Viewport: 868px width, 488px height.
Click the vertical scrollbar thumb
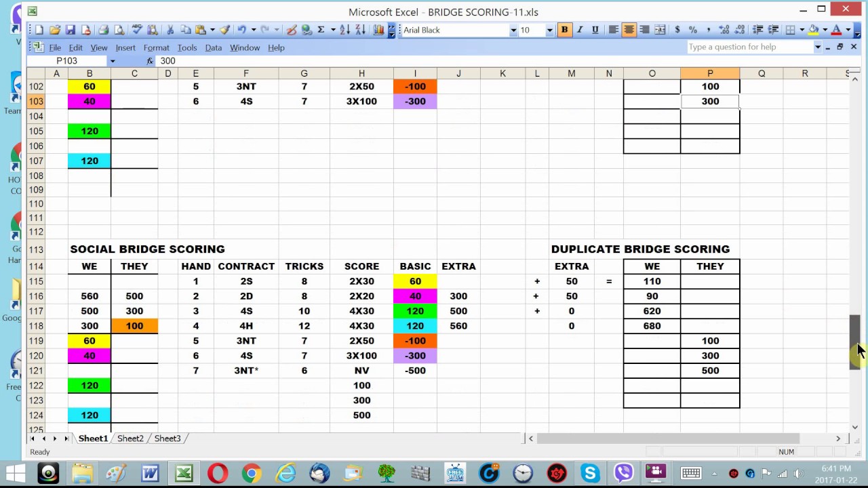point(854,342)
